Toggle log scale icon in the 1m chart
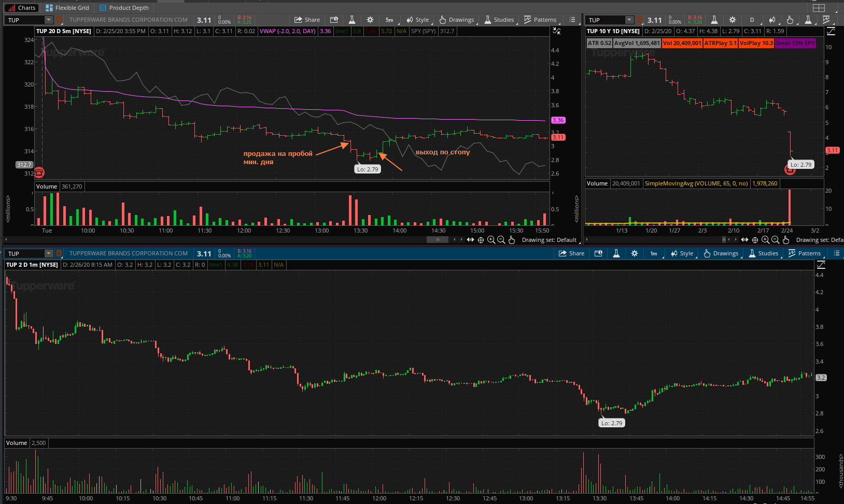The image size is (844, 504). coord(821,265)
